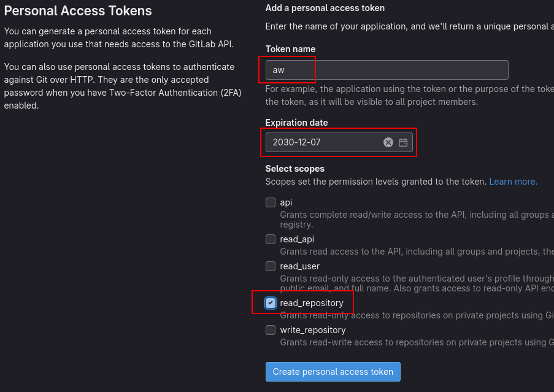This screenshot has height=392, width=554.
Task: Clear the expiration date with the X icon
Action: pyautogui.click(x=388, y=142)
